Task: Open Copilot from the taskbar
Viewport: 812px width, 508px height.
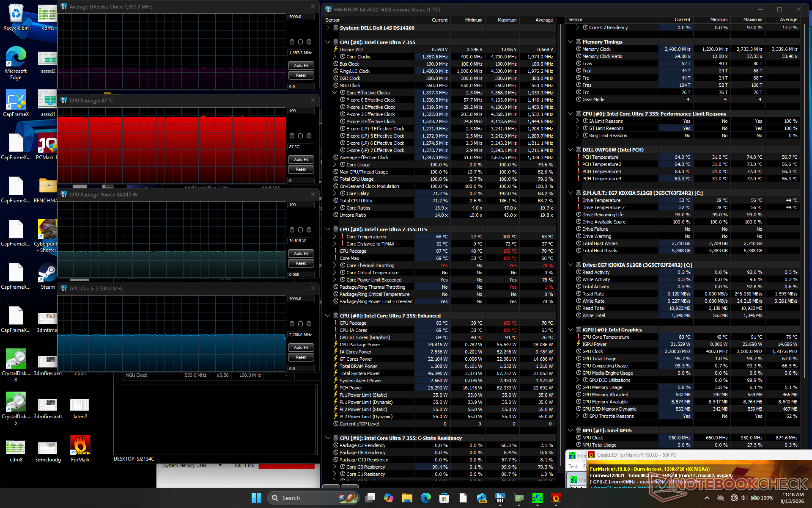Action: 389,498
